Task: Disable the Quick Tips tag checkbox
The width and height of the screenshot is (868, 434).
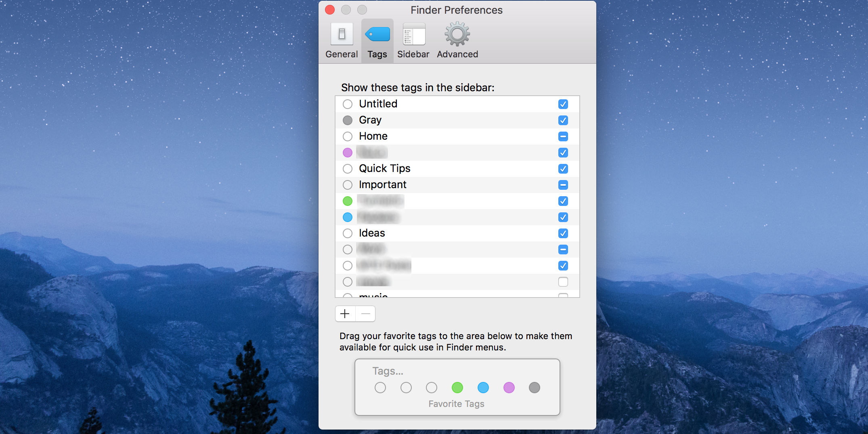Action: click(563, 169)
